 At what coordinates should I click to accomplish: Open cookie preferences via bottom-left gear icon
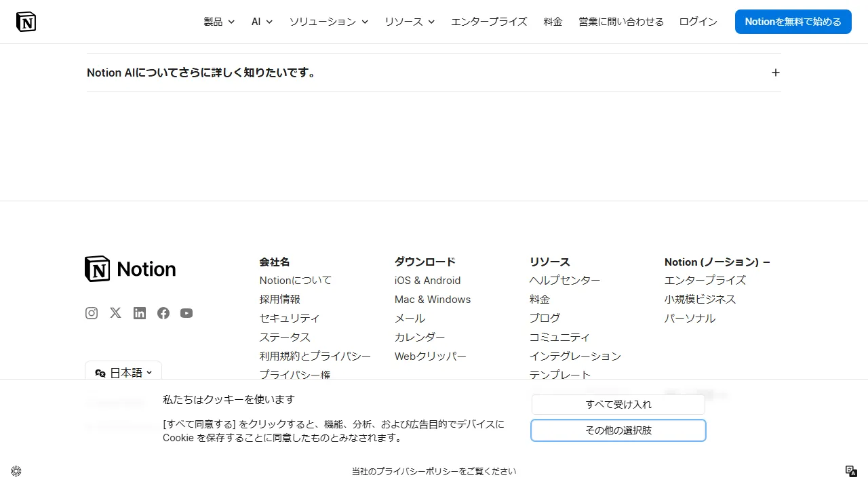16,470
